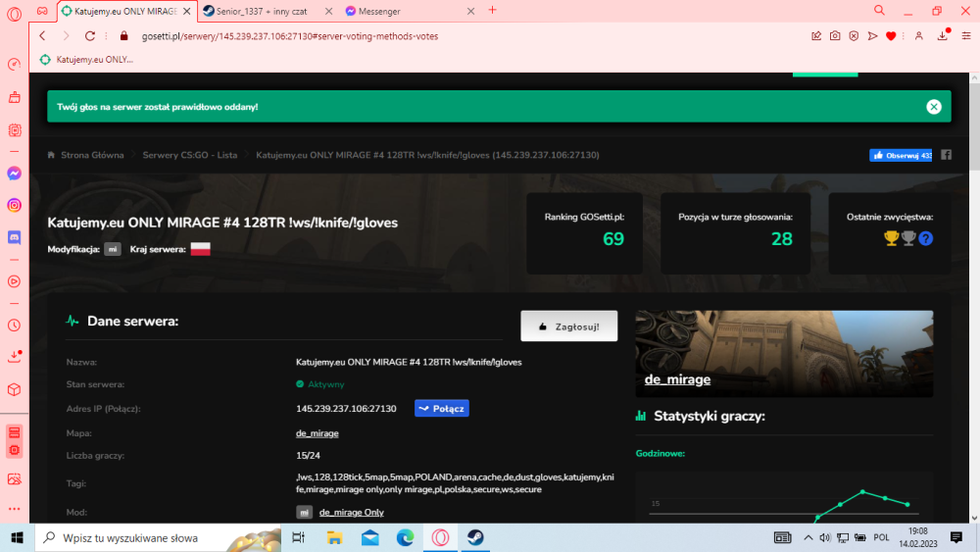Open Serwery CS:GO - Lista breadcrumb
This screenshot has width=980, height=552.
point(190,155)
